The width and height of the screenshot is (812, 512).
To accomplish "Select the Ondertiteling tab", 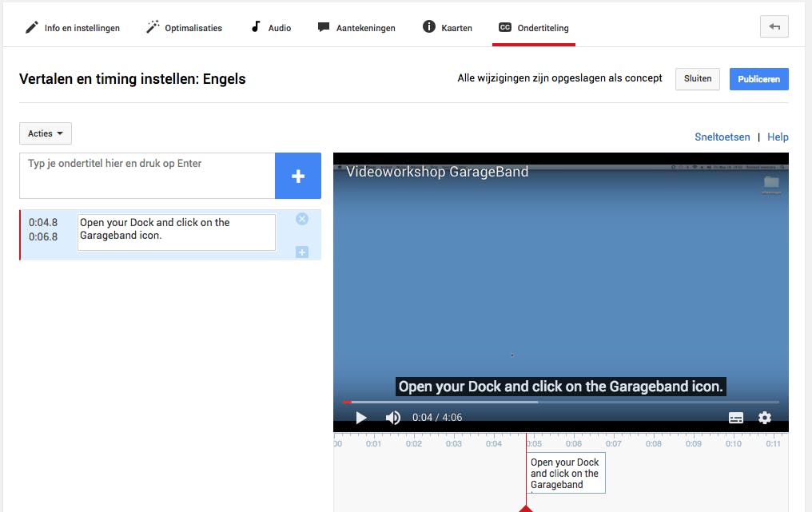I will coord(534,28).
